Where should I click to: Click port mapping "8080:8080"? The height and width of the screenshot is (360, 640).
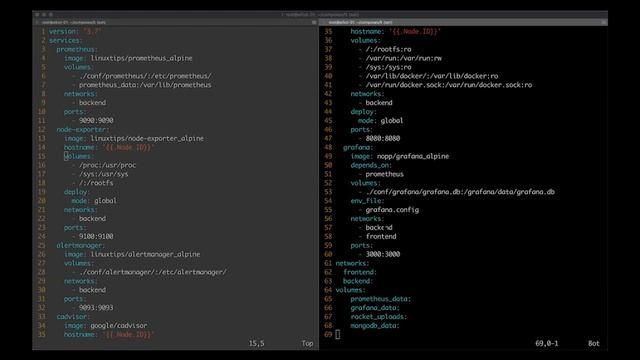[383, 139]
